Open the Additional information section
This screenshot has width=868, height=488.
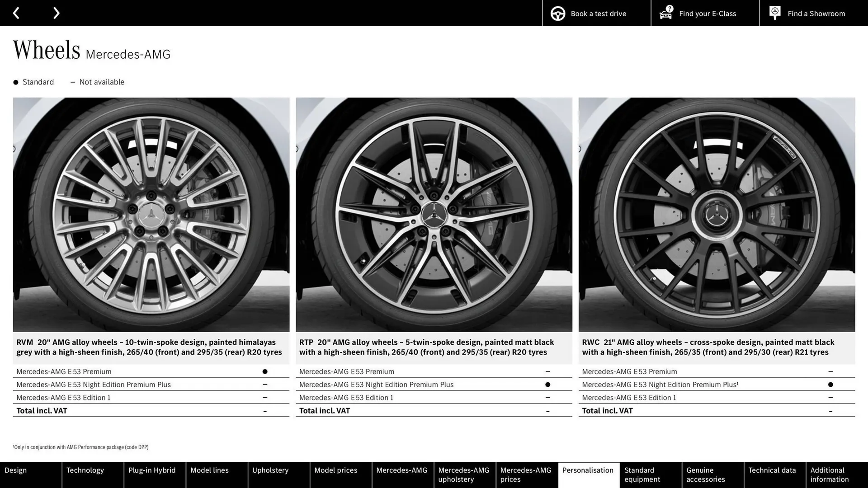[829, 474]
